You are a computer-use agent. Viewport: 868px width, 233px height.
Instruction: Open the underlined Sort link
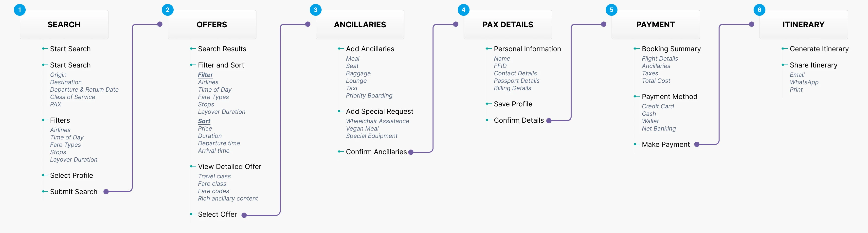(x=204, y=121)
